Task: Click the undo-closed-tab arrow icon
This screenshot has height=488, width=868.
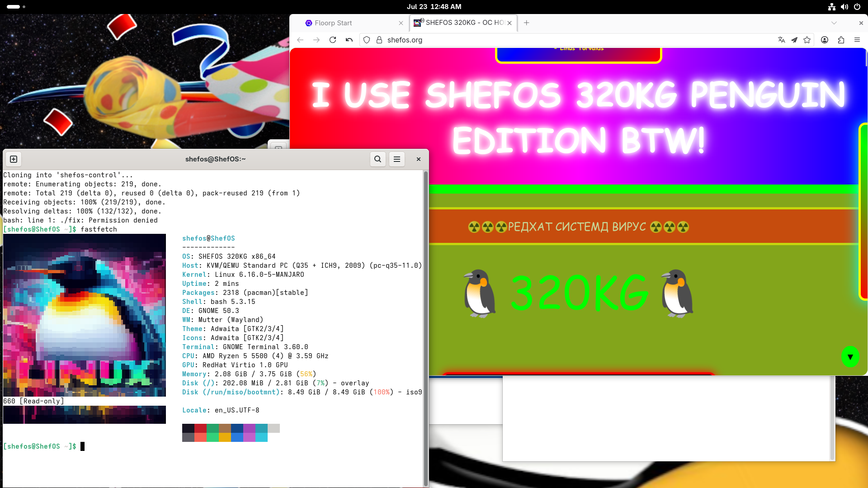Action: (x=349, y=40)
